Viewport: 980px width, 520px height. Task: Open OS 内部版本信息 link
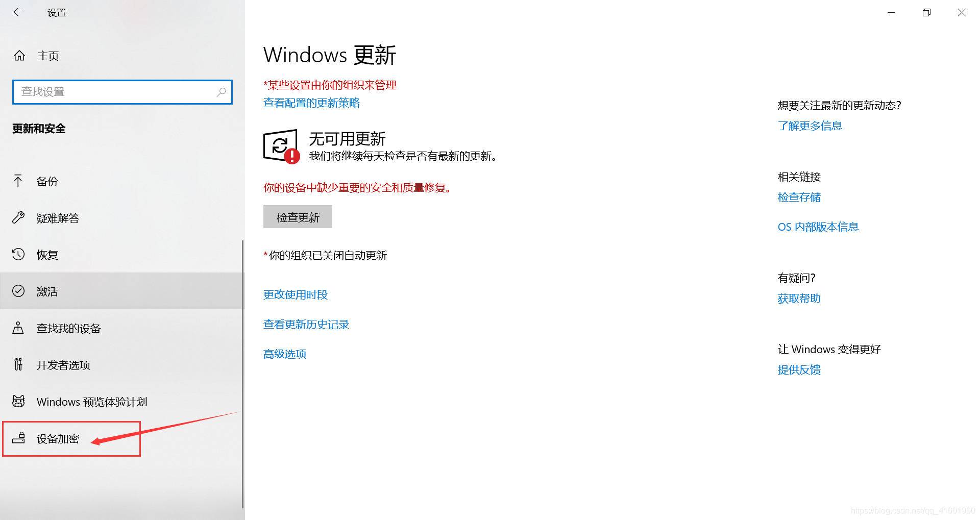tap(818, 227)
